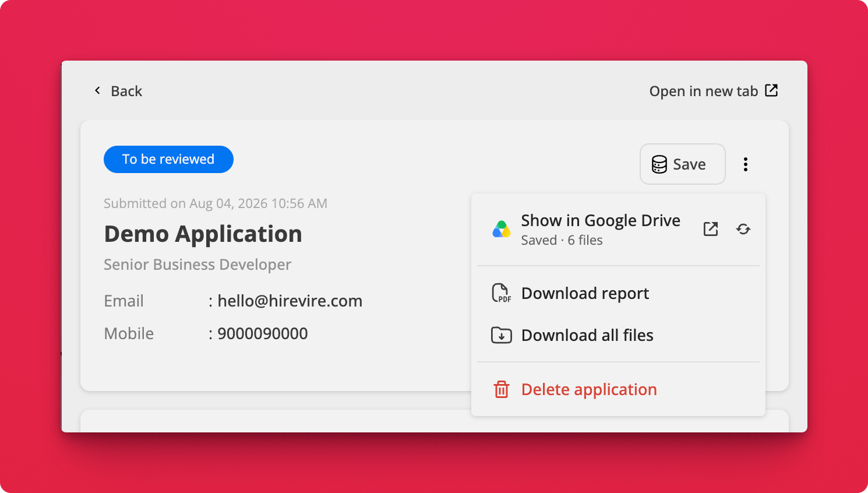Choose Download all files menu item

pos(618,335)
